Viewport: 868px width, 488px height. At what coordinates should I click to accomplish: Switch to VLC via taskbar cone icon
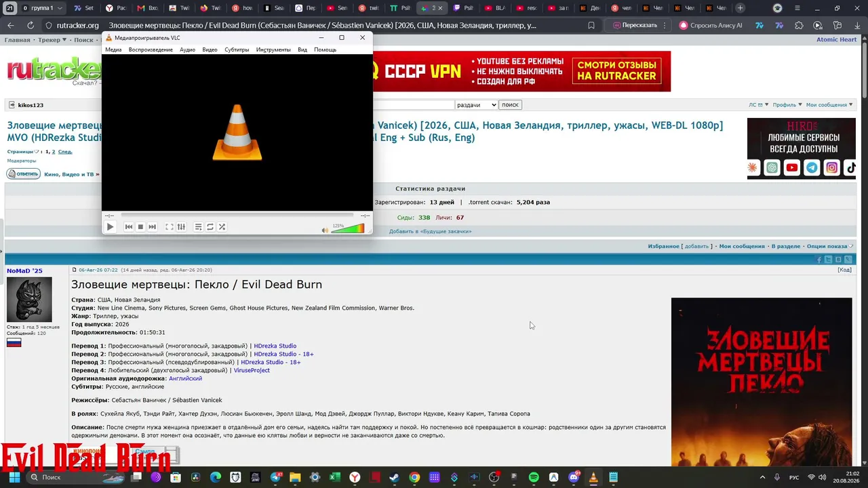coord(593,477)
